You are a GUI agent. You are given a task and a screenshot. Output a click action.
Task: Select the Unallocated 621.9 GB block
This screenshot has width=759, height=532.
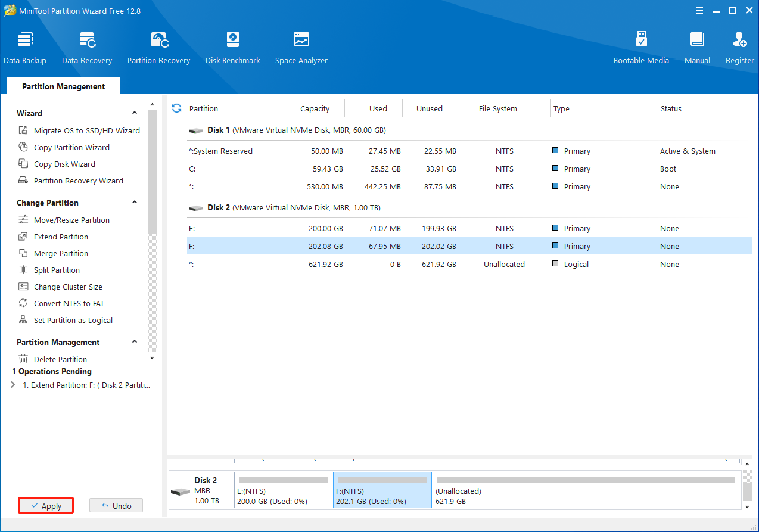pyautogui.click(x=586, y=490)
